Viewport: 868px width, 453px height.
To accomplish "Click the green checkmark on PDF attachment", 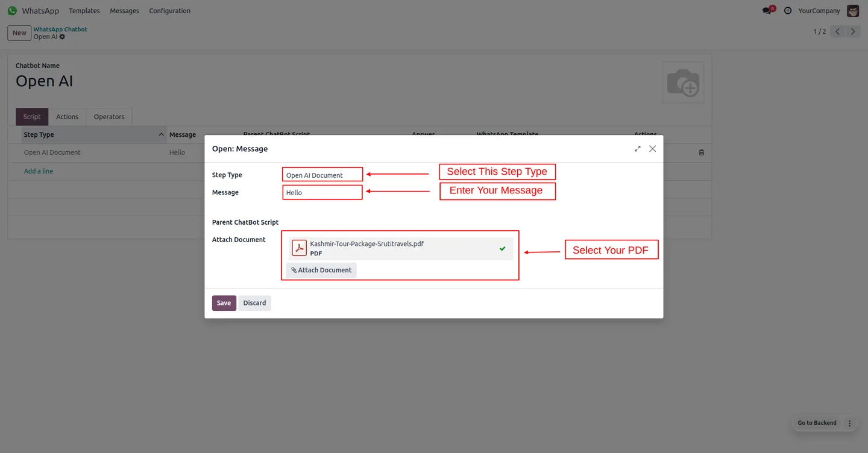I will tap(502, 248).
